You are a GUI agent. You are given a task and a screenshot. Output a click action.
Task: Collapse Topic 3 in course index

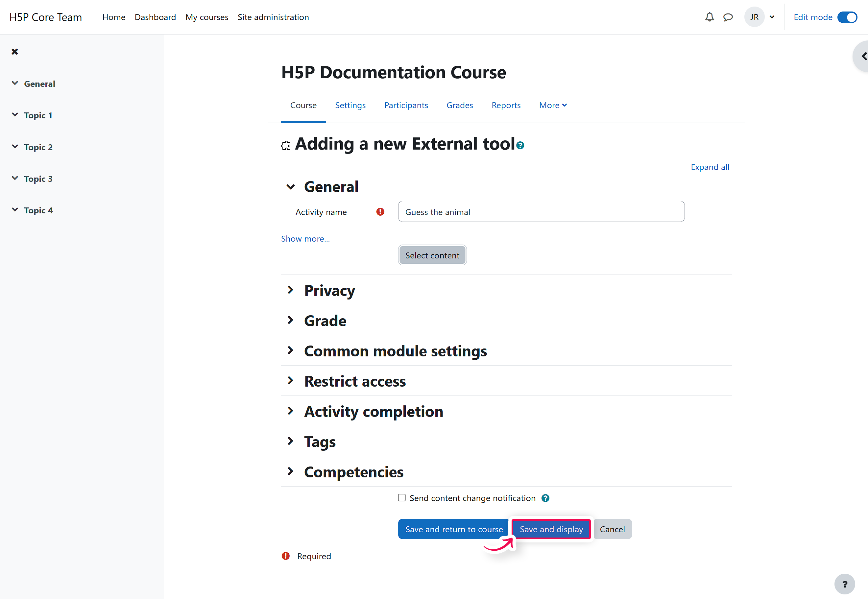pos(15,178)
